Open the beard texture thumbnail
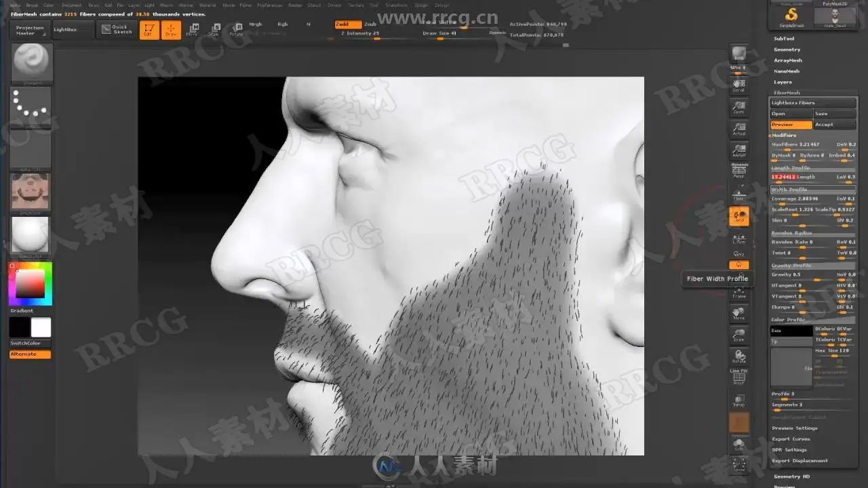The height and width of the screenshot is (488, 868). (x=32, y=194)
